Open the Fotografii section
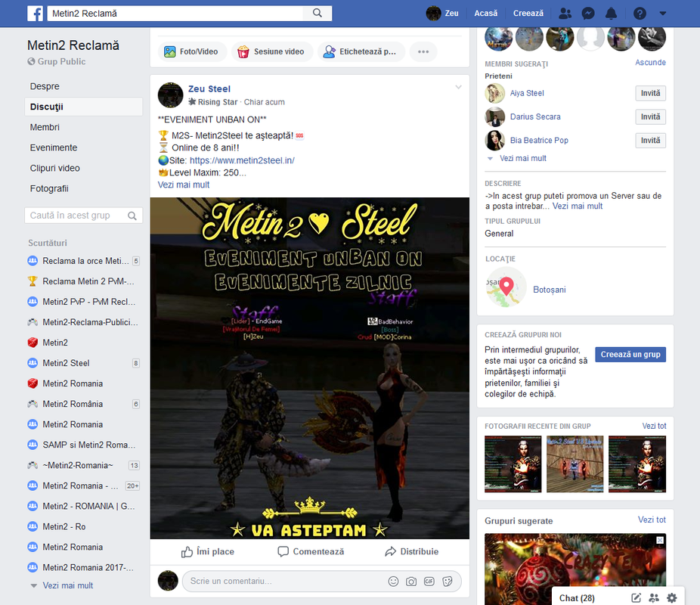Image resolution: width=700 pixels, height=605 pixels. (x=49, y=189)
